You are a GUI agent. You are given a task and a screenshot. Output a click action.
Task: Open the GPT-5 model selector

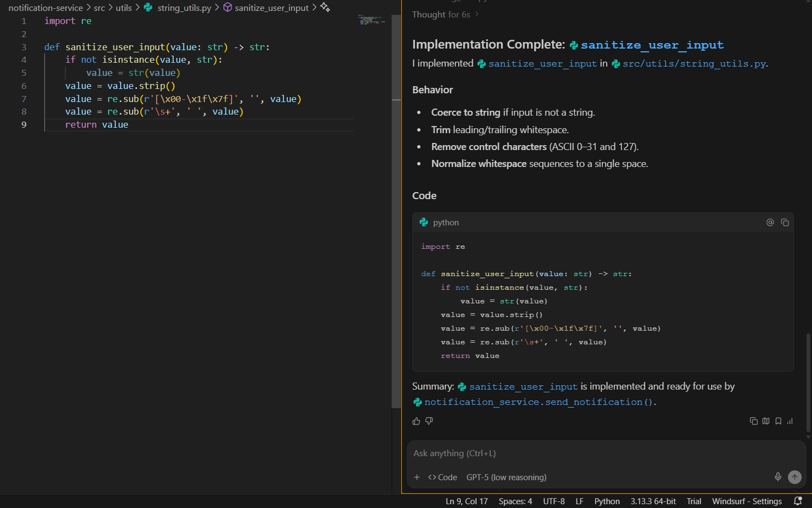point(506,477)
